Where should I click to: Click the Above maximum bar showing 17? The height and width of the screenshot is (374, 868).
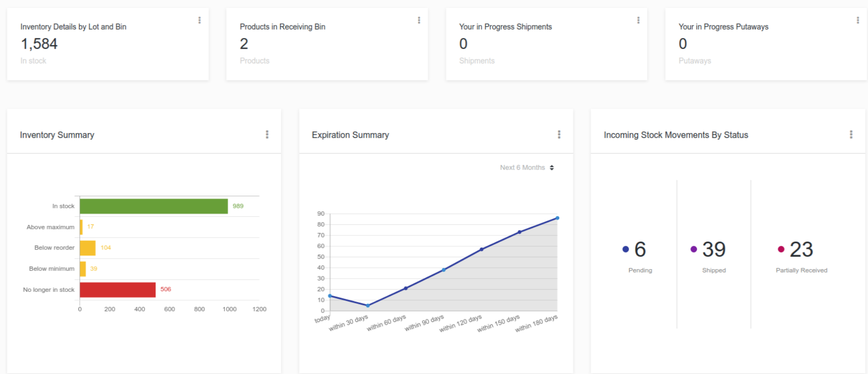coord(81,227)
